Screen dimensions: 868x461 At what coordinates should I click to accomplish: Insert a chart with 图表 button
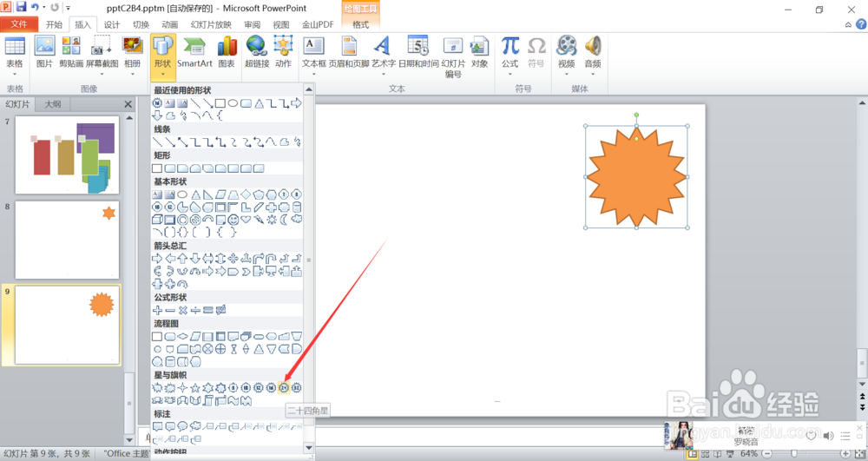227,52
